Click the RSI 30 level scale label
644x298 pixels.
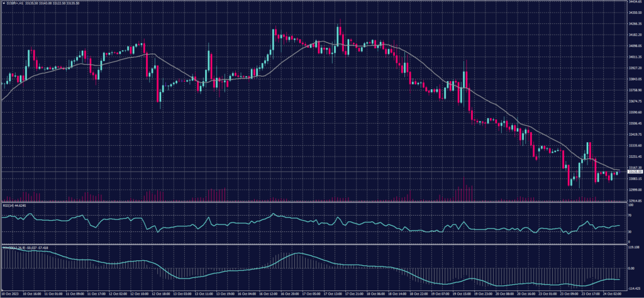[x=630, y=232]
